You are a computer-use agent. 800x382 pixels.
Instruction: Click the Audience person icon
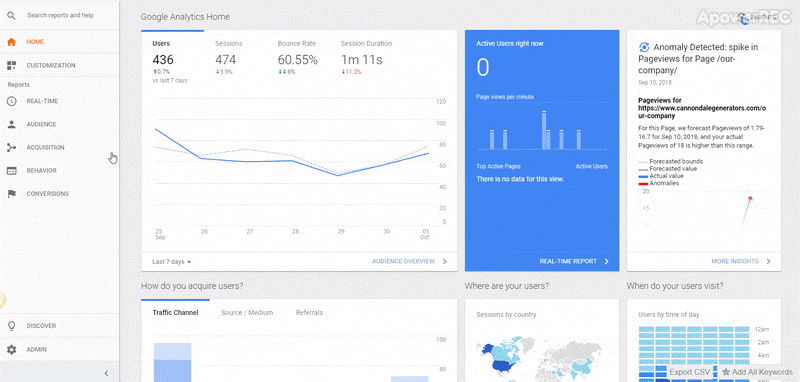[11, 124]
